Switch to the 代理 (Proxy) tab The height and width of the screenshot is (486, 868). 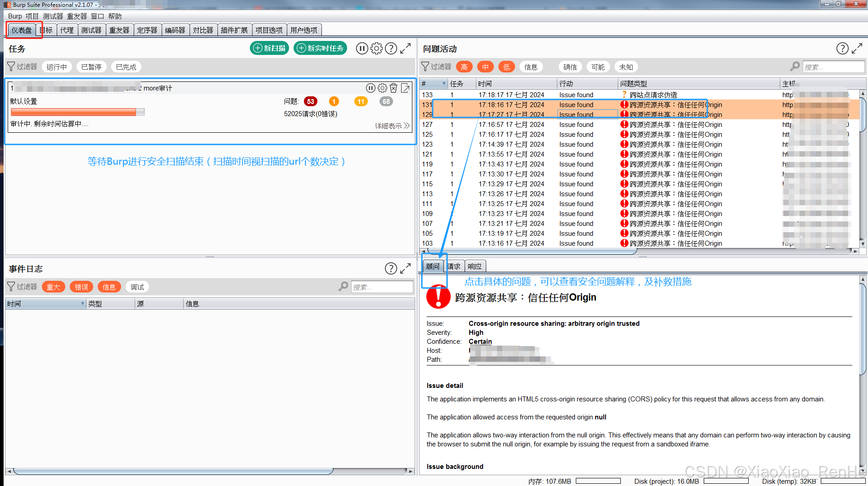[67, 30]
